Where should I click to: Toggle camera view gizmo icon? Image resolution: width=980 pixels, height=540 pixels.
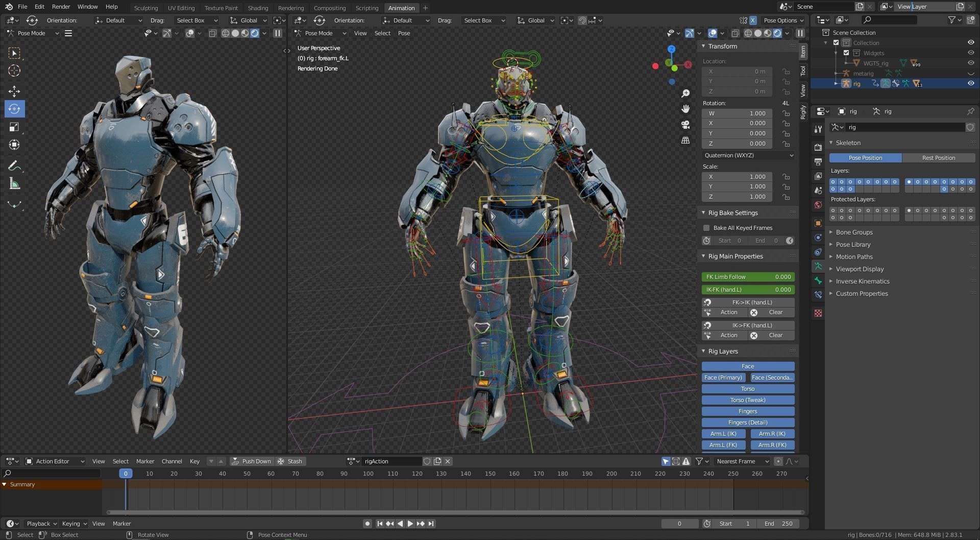point(685,125)
